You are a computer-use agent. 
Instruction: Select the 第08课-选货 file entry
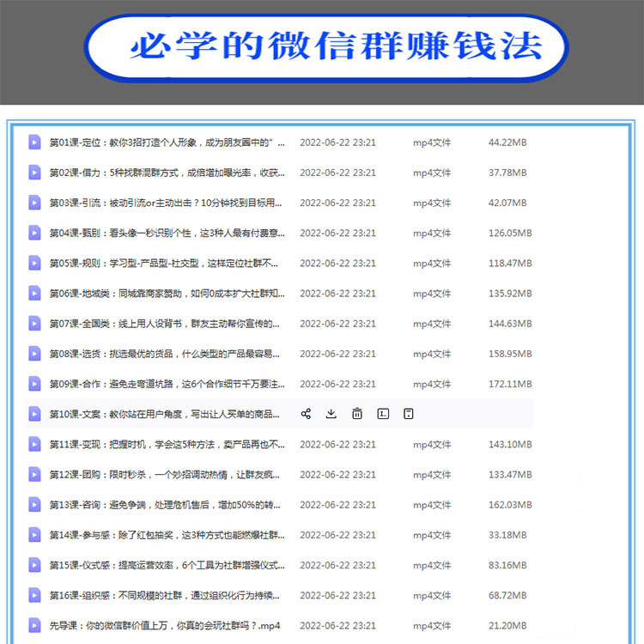[x=167, y=354]
